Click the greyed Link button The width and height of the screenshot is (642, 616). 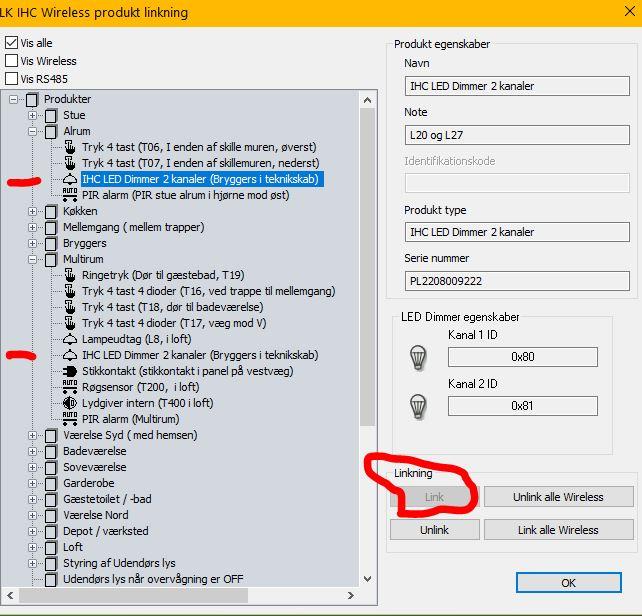(x=434, y=497)
